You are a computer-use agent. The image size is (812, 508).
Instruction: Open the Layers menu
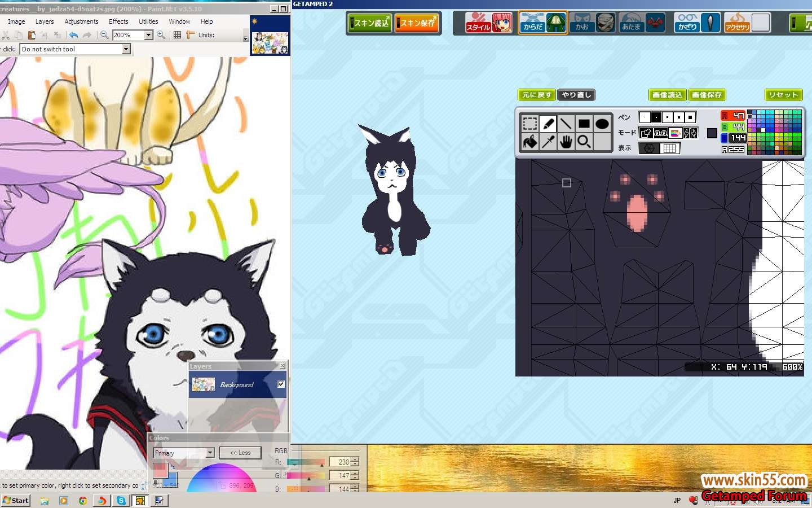[45, 21]
